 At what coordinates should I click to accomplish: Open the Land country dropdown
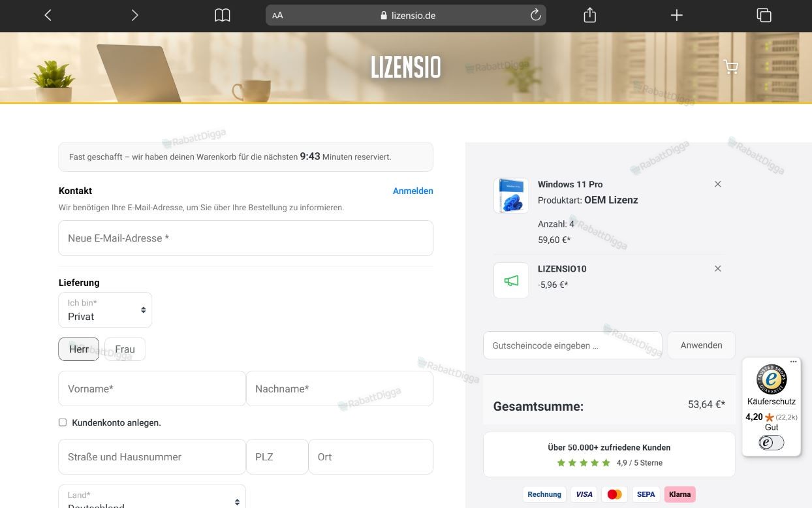(152, 496)
